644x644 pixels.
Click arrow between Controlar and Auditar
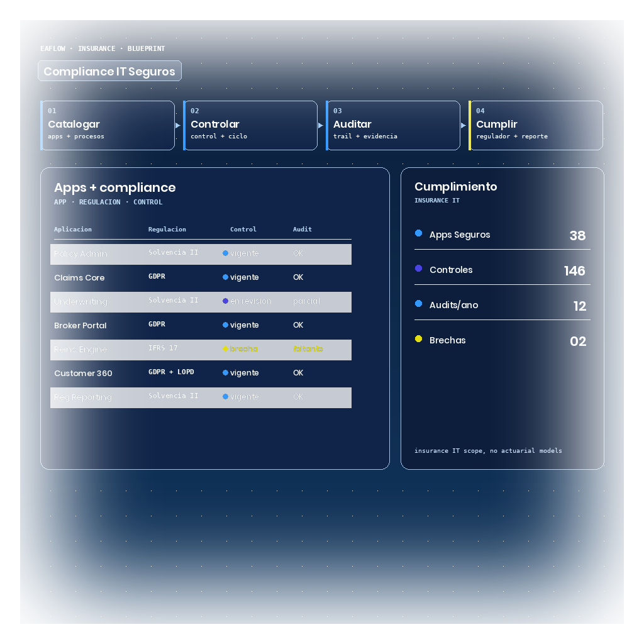point(321,125)
